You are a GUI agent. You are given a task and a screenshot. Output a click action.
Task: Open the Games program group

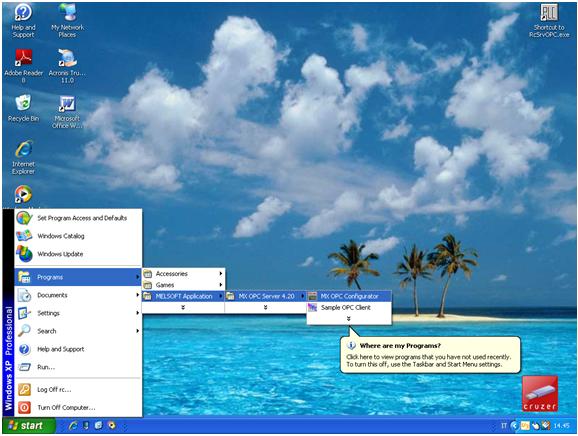pos(183,285)
